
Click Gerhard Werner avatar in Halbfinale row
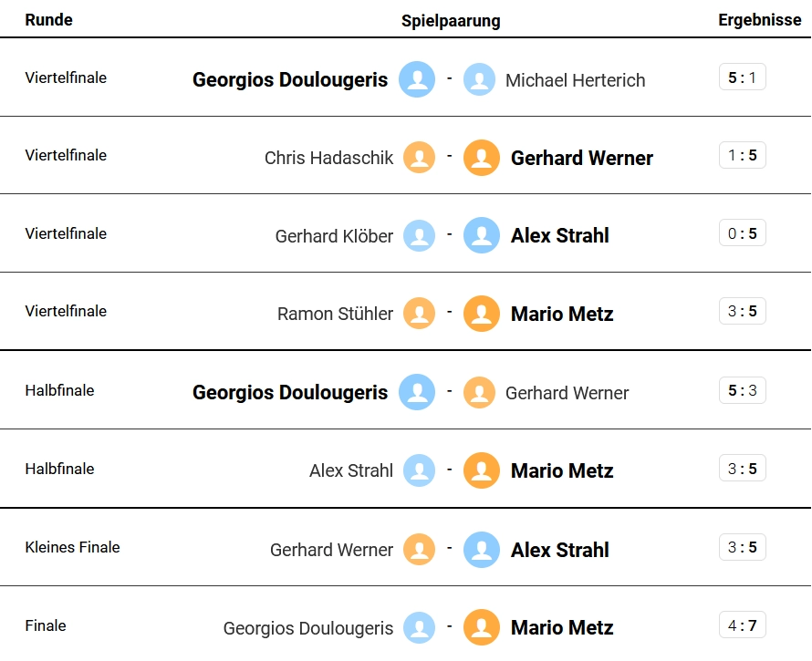click(x=479, y=393)
